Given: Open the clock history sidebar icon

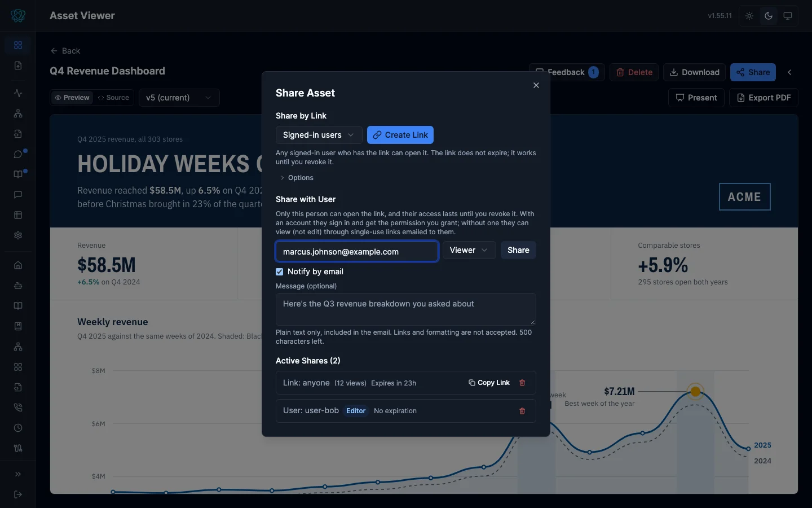Looking at the screenshot, I should point(18,428).
